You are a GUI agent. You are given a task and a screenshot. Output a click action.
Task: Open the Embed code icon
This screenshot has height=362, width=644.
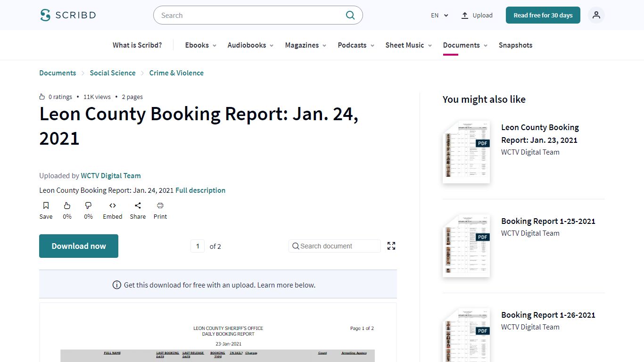coord(113,206)
